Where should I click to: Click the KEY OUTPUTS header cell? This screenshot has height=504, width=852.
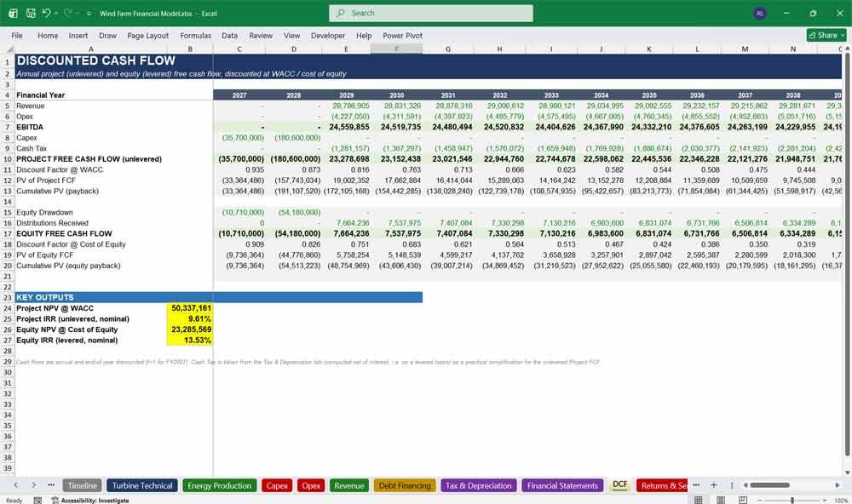91,297
